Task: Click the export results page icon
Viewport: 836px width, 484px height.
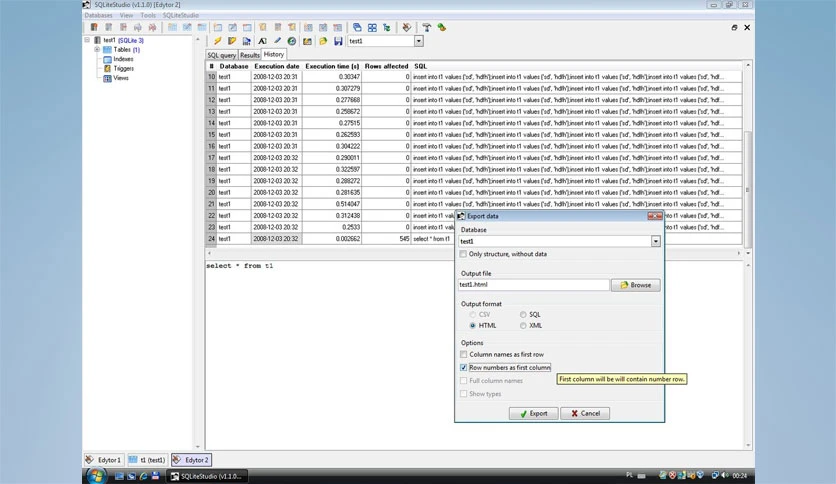Action: click(246, 41)
